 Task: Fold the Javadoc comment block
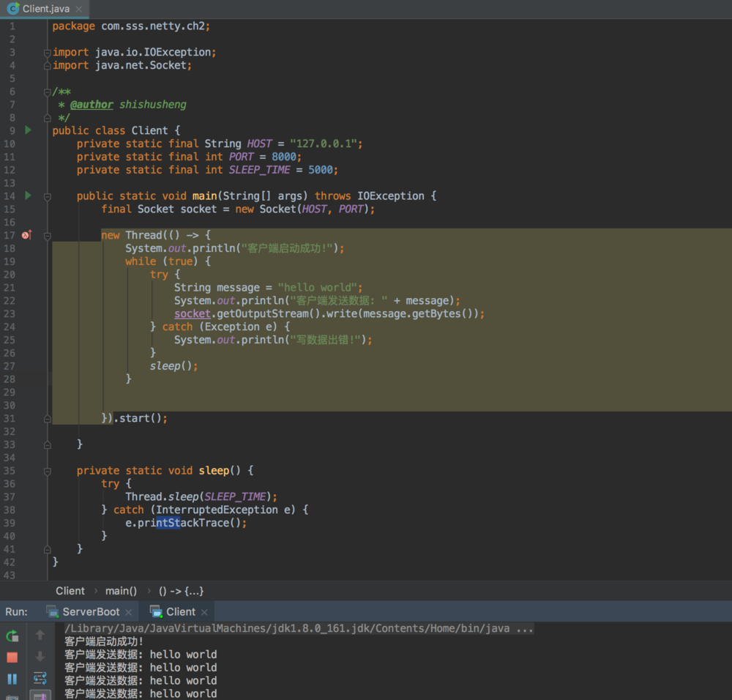pyautogui.click(x=47, y=92)
